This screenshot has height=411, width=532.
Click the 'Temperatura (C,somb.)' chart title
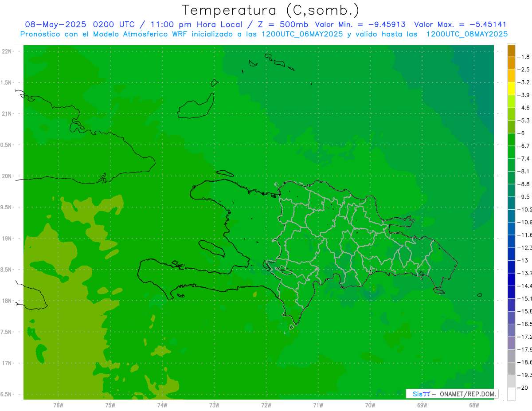click(271, 10)
